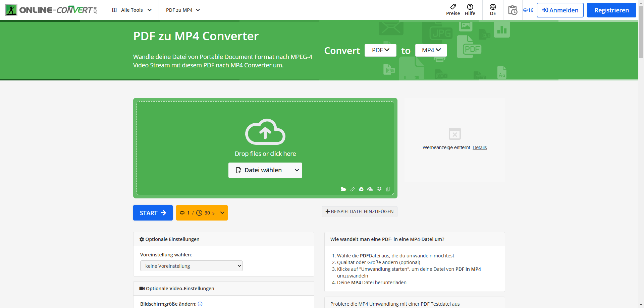Viewport: 644px width, 308px height.
Task: Open the Online-Convert logo home link
Action: [x=51, y=10]
